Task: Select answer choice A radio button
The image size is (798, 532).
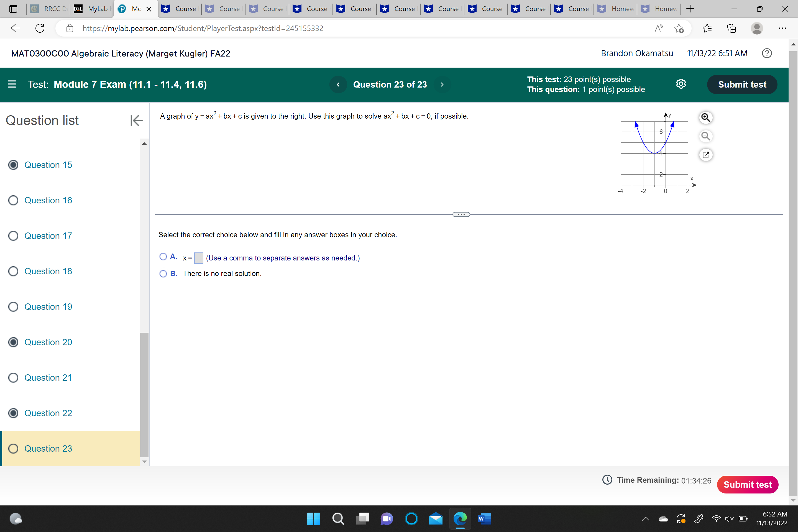Action: click(163, 257)
